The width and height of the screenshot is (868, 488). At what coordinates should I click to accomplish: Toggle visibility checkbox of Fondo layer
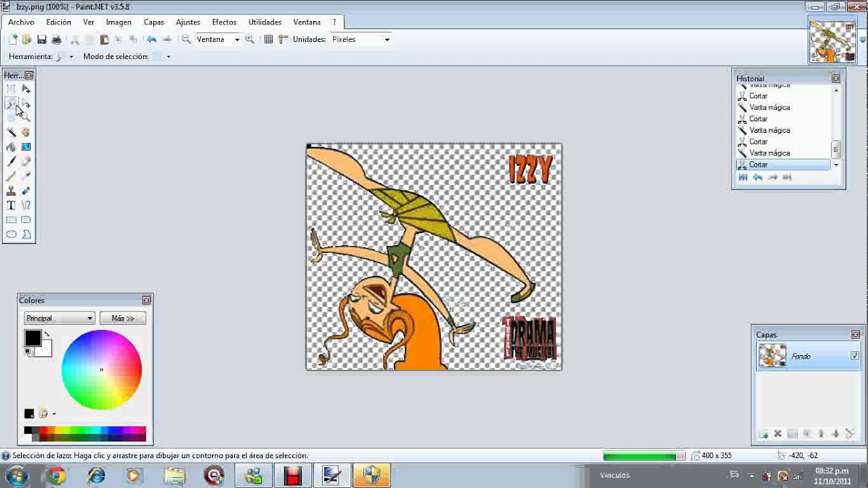[854, 356]
